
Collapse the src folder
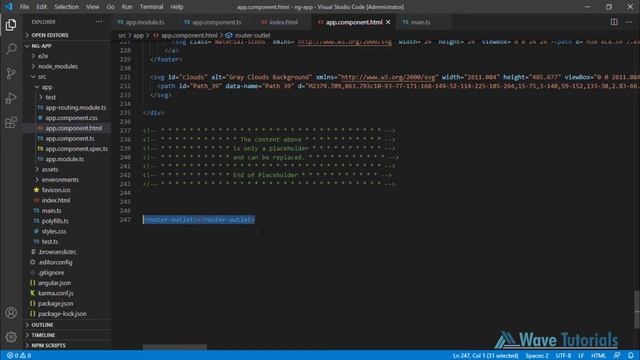click(42, 76)
